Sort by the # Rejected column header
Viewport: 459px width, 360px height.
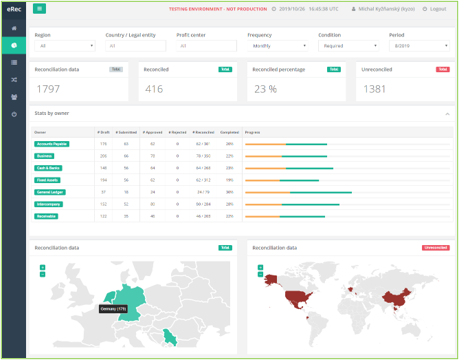tap(177, 132)
